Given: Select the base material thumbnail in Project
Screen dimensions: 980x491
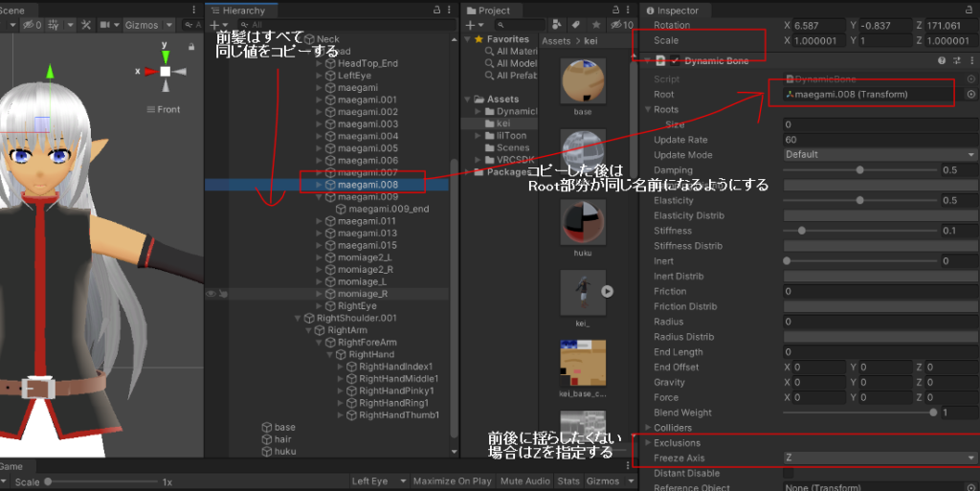Looking at the screenshot, I should click(x=583, y=81).
